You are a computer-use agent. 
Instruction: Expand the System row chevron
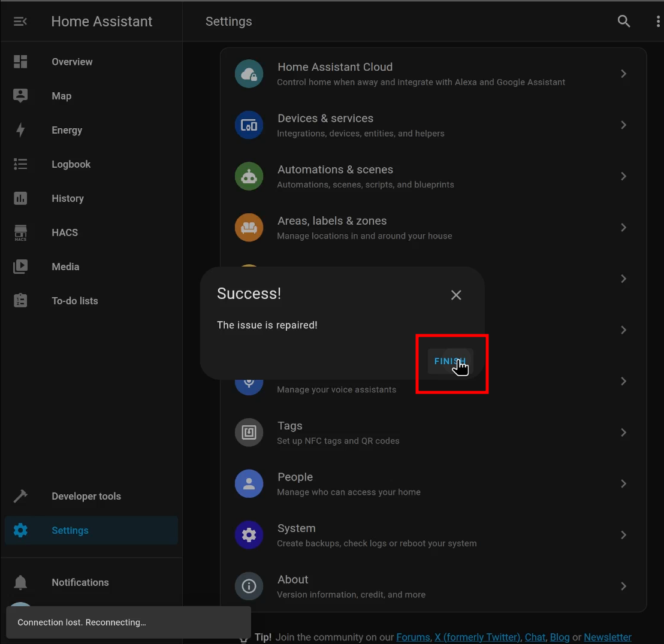pyautogui.click(x=623, y=535)
